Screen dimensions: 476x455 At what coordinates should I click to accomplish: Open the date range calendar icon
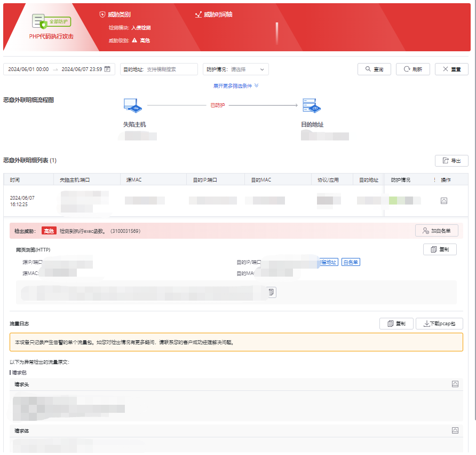pos(107,69)
